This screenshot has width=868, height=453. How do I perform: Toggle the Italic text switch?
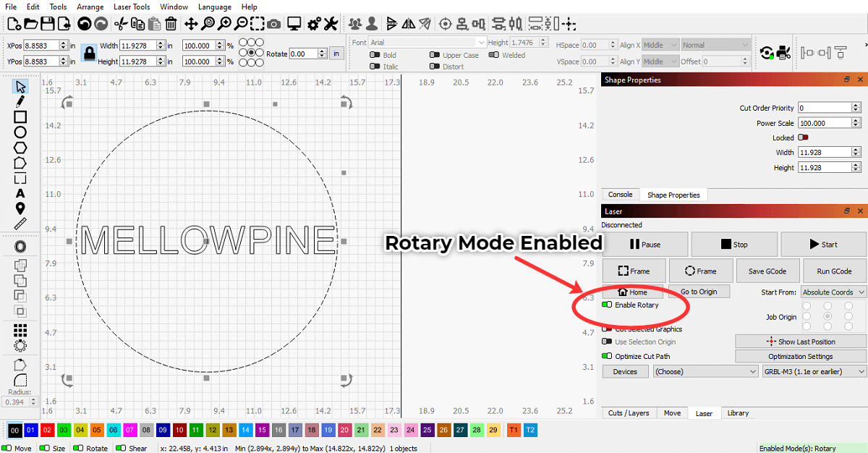tap(375, 67)
